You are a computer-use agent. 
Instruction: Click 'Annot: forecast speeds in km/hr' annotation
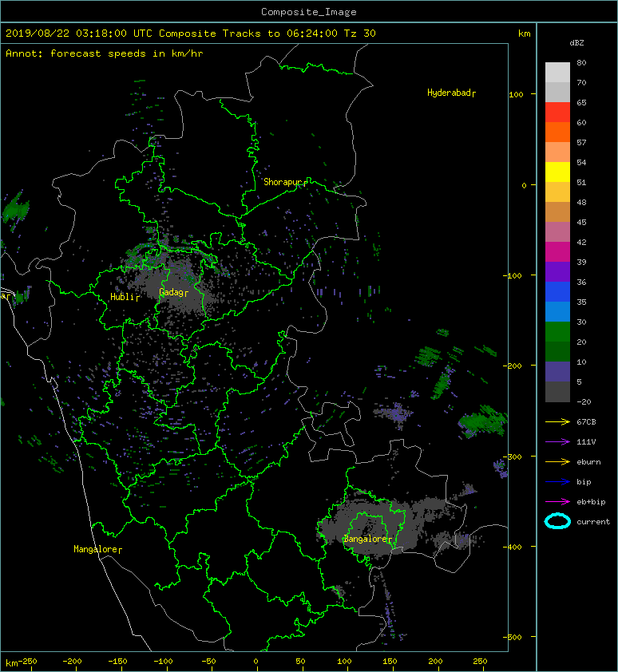[x=105, y=53]
